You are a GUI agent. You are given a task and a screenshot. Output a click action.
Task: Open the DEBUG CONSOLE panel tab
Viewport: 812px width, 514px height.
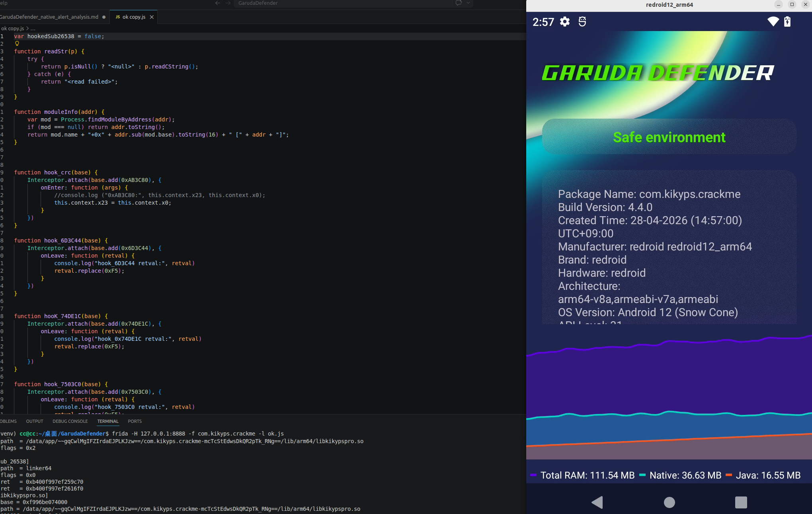70,421
